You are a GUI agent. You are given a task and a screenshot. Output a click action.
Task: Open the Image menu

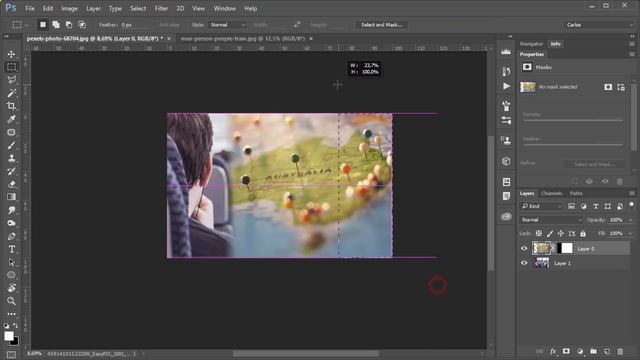coord(69,9)
